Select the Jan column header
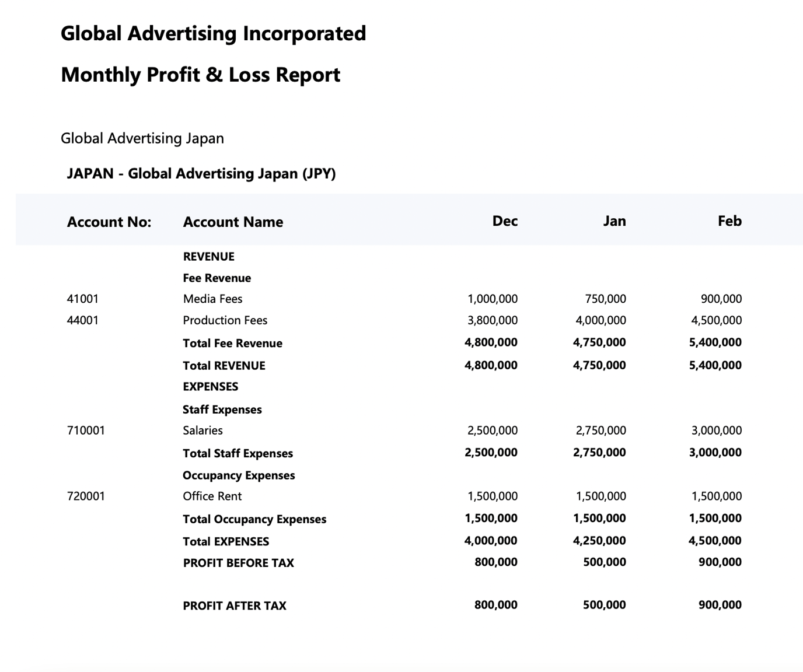The height and width of the screenshot is (672, 803). 614,221
